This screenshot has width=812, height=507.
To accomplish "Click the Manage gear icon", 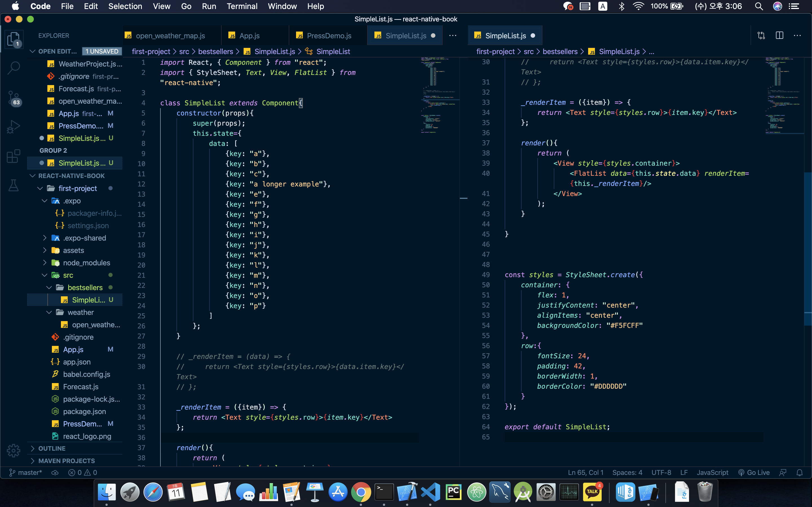I will click(x=14, y=450).
